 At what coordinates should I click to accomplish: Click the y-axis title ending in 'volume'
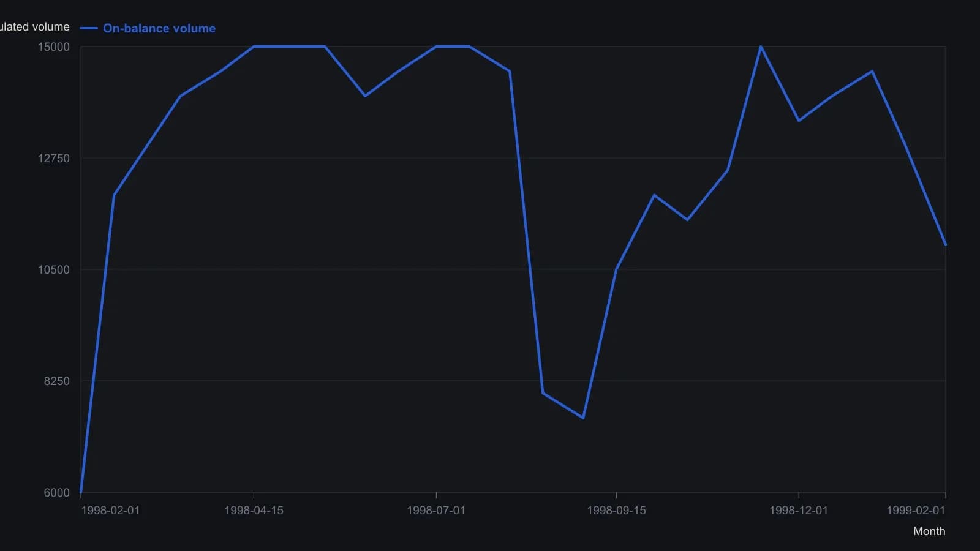click(35, 27)
